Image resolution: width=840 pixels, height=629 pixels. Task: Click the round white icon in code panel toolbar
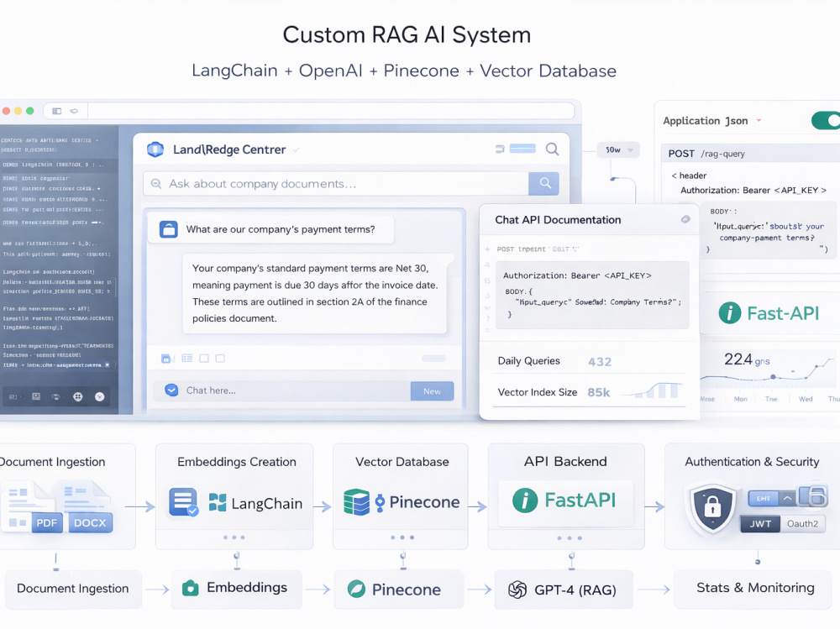pos(100,397)
